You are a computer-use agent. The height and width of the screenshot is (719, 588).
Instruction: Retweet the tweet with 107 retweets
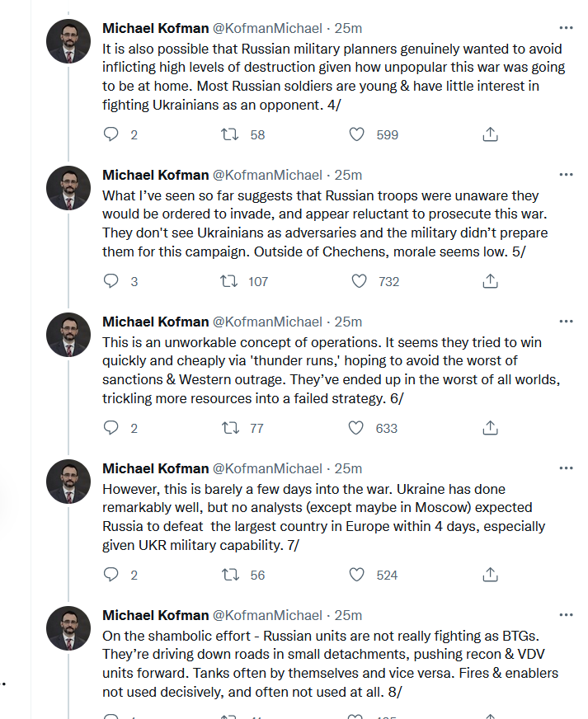point(229,281)
